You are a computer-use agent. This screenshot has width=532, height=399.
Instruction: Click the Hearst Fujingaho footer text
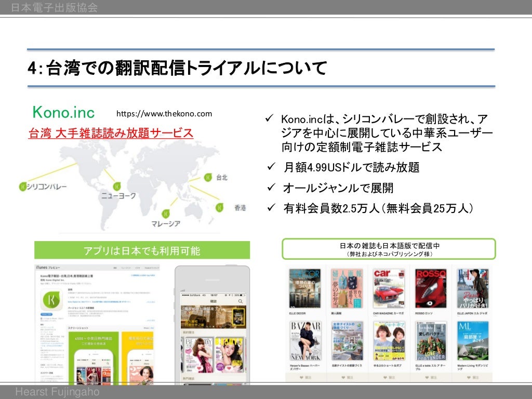pyautogui.click(x=57, y=392)
